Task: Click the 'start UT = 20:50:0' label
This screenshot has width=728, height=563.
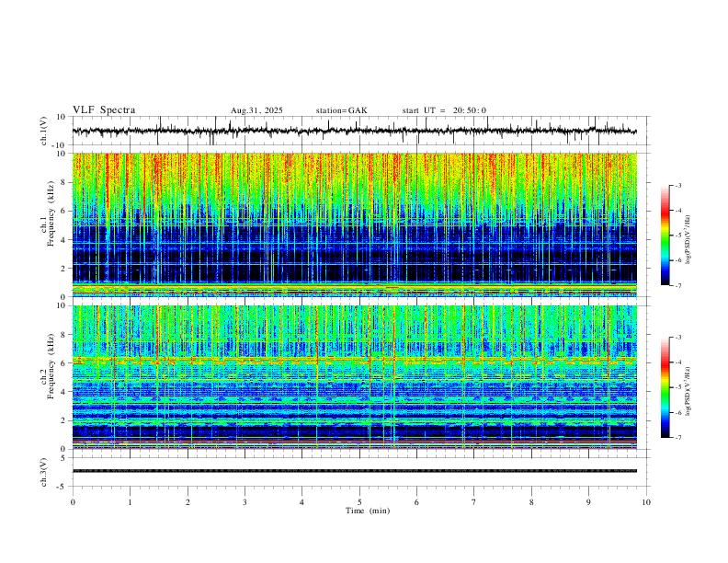Action: [444, 110]
